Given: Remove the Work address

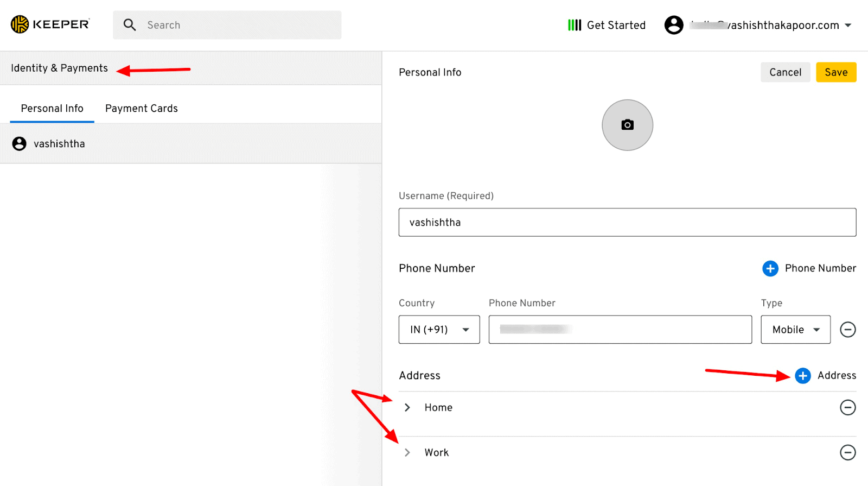Looking at the screenshot, I should (x=848, y=452).
